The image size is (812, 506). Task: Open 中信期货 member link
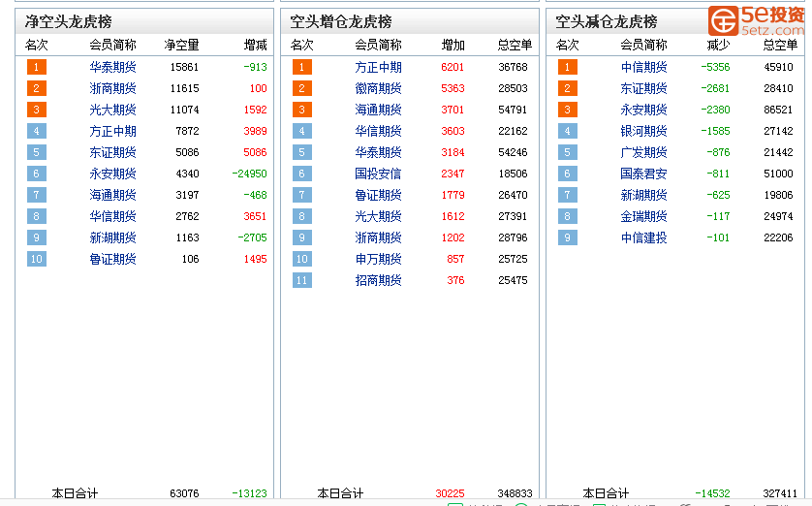pos(643,67)
